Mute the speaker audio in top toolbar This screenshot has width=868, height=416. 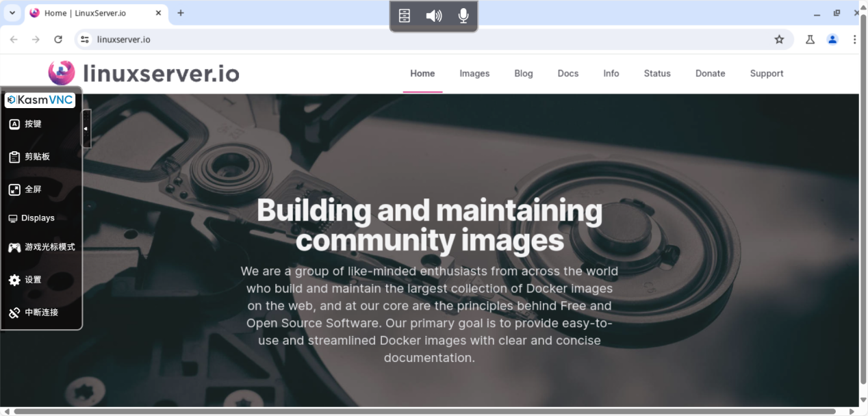pos(433,16)
